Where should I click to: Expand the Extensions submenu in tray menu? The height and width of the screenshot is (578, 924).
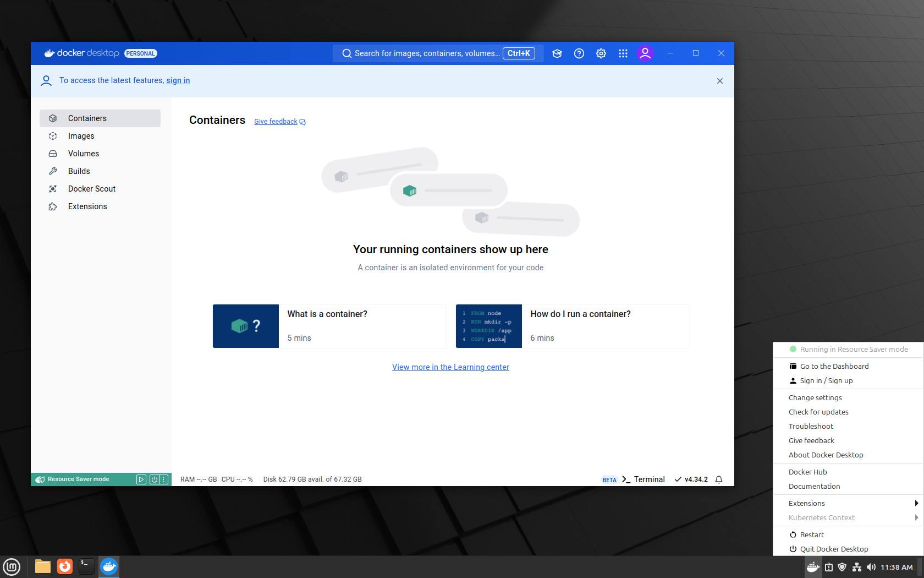[848, 503]
